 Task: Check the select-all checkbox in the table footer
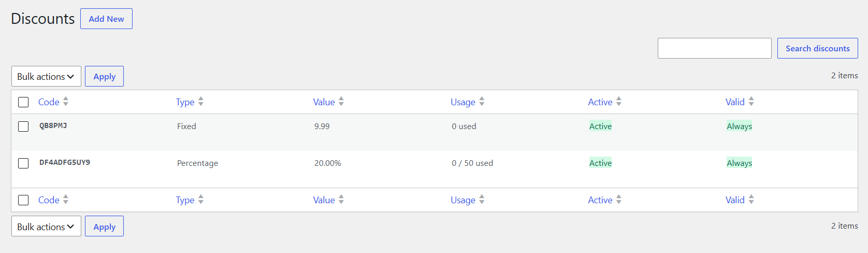coord(23,200)
